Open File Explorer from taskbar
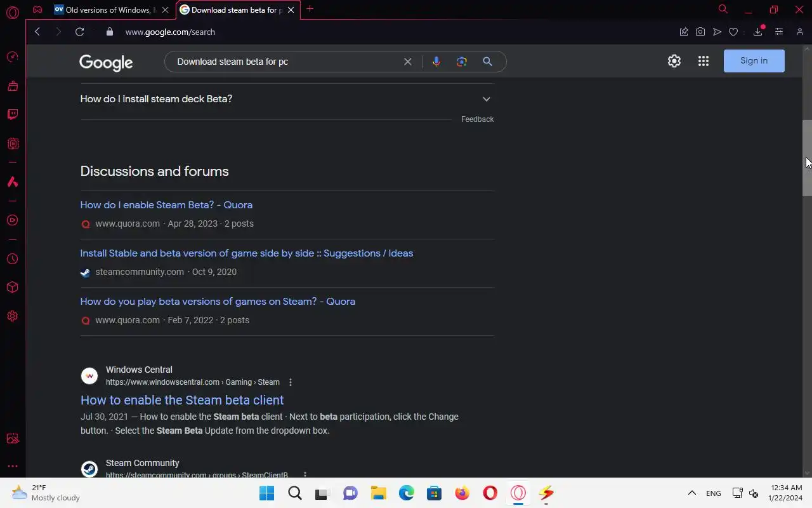The image size is (812, 508). (x=379, y=493)
